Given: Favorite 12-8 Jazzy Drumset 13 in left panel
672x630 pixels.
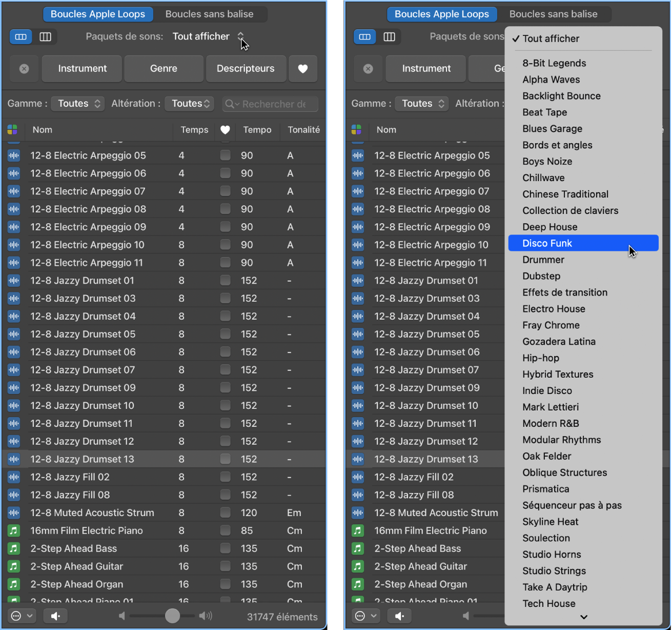Looking at the screenshot, I should [225, 459].
